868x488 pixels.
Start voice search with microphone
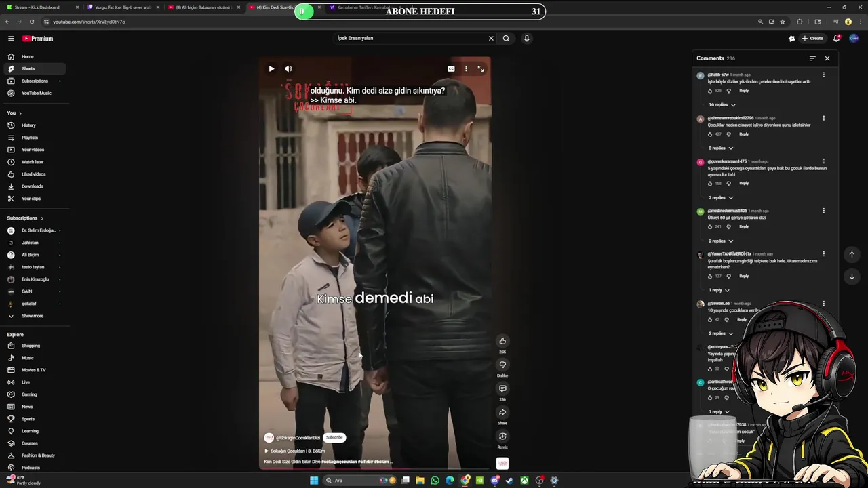[x=526, y=38]
